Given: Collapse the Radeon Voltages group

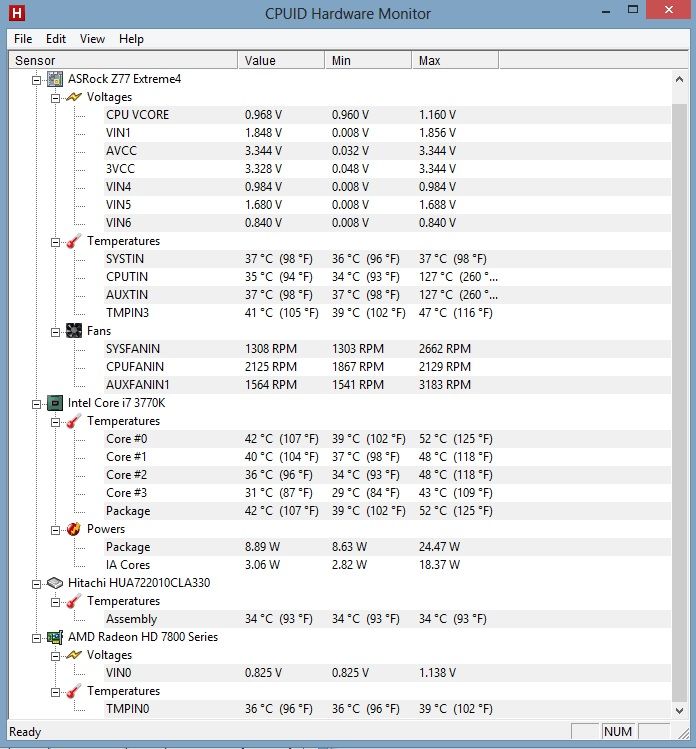Looking at the screenshot, I should click(x=55, y=657).
